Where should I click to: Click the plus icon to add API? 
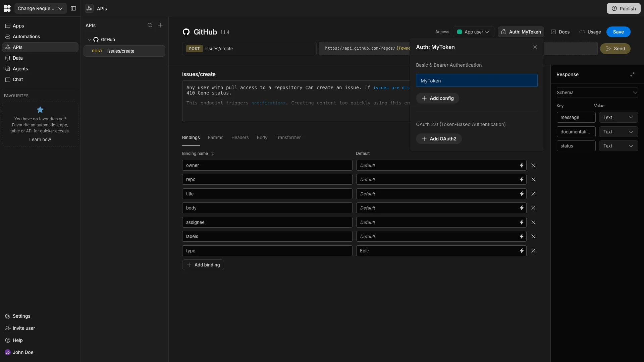pos(160,25)
